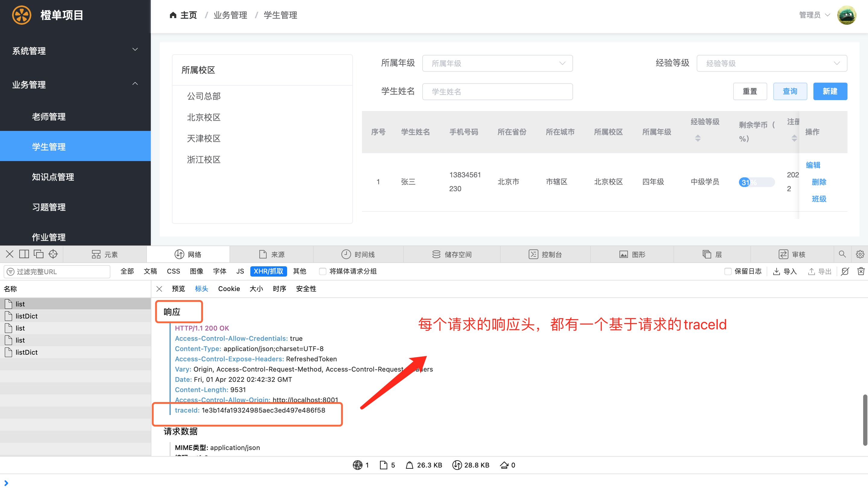The height and width of the screenshot is (491, 868).
Task: Close the web inspector panel
Action: click(9, 254)
